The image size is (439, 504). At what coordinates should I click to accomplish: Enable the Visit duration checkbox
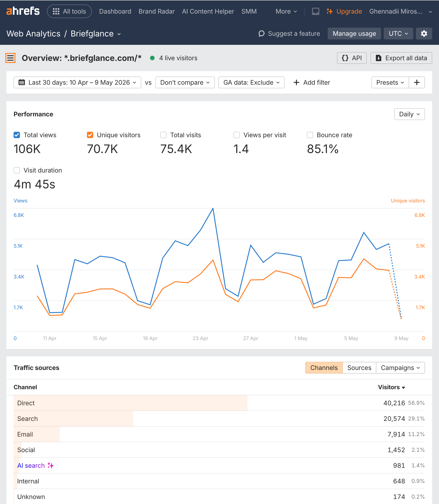pos(17,170)
